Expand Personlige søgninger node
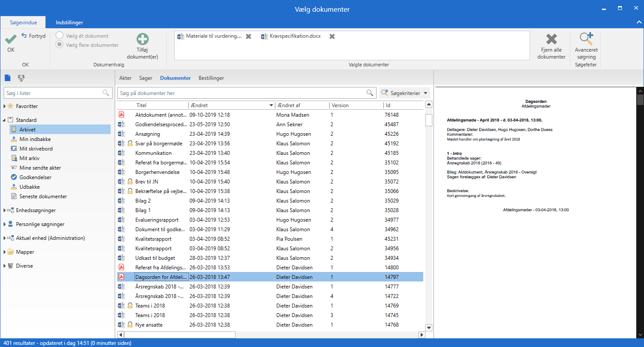The image size is (644, 347). point(5,224)
